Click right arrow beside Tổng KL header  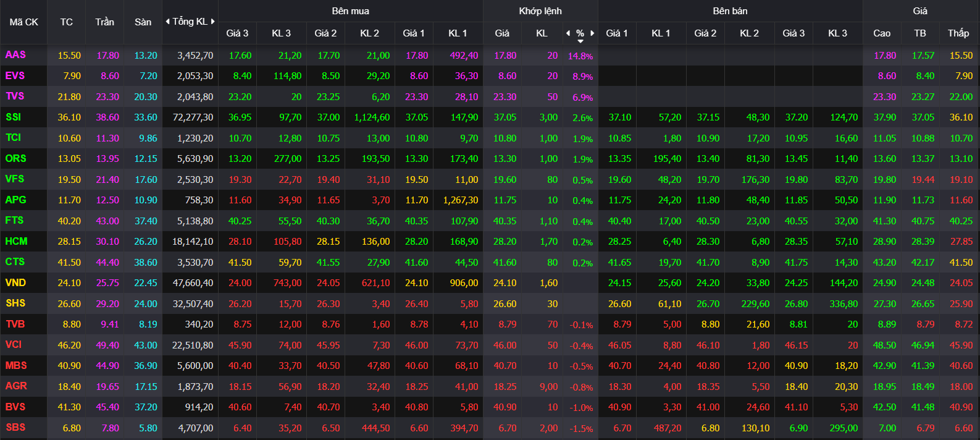[213, 22]
